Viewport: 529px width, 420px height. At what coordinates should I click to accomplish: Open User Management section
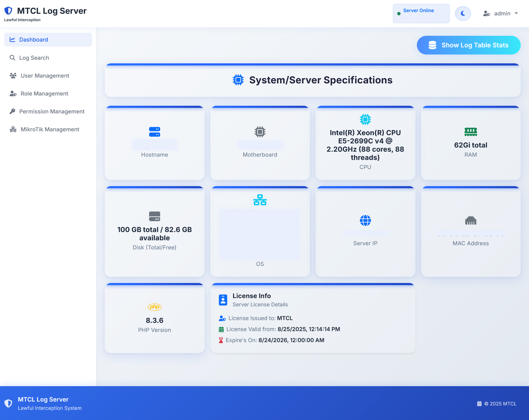45,76
